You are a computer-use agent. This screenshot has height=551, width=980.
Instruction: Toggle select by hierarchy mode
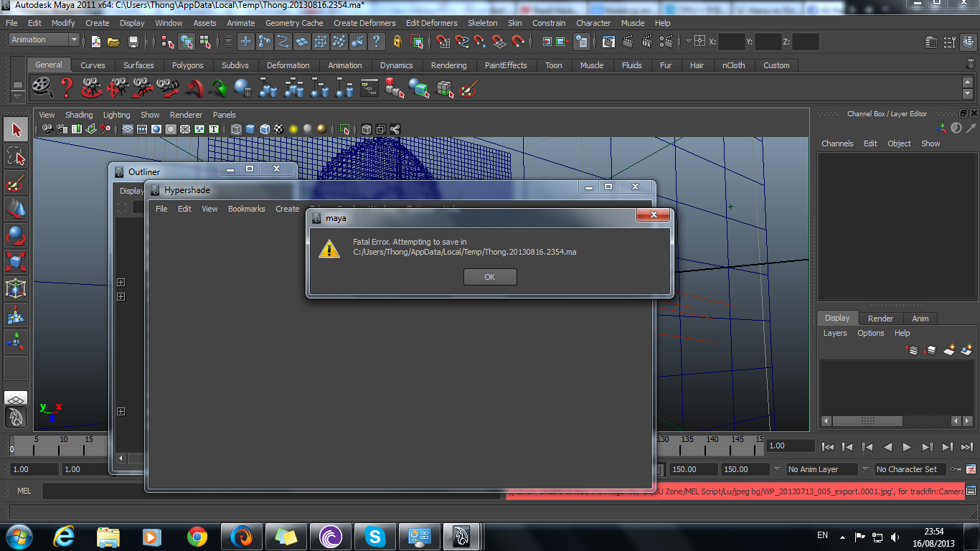click(x=168, y=42)
